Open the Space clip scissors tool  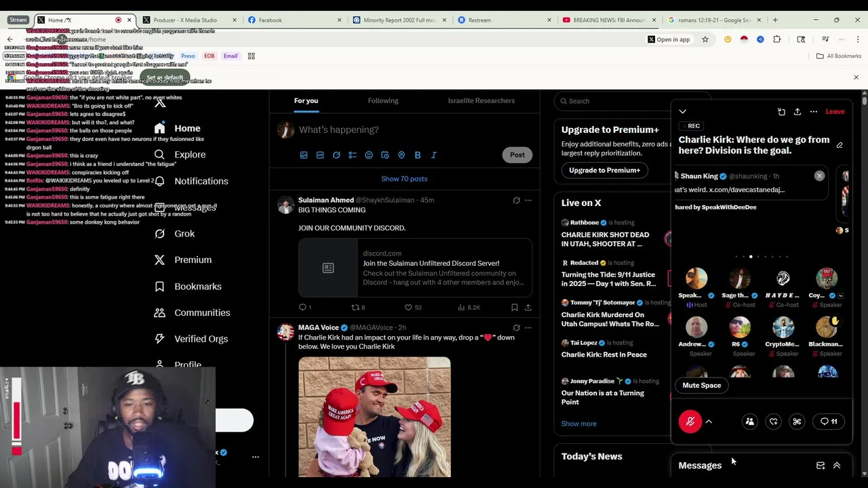(797, 422)
